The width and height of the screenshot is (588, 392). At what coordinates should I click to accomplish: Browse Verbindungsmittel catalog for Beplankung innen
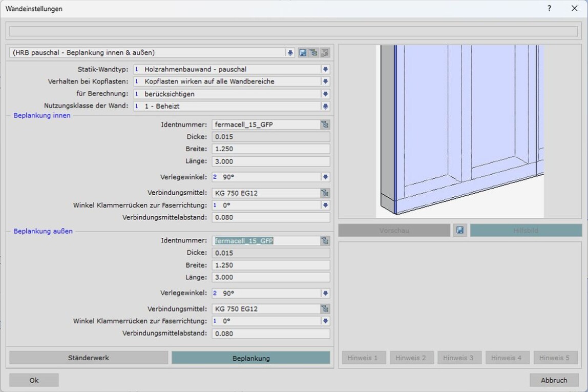(x=325, y=193)
